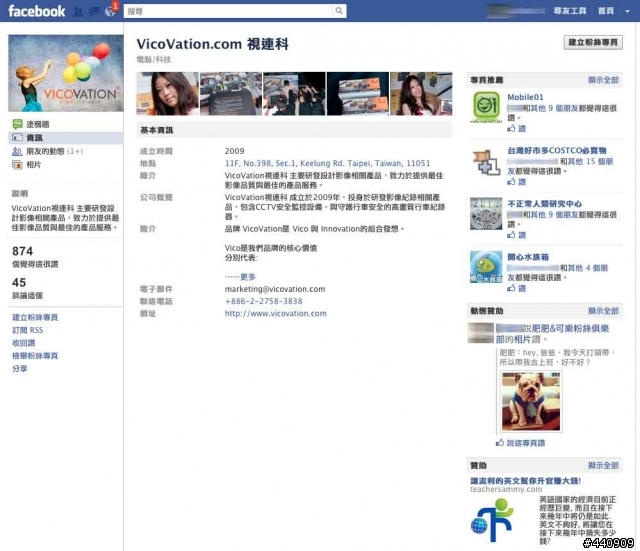Image resolution: width=640 pixels, height=551 pixels.
Task: Open messages icon in top bar
Action: coord(94,11)
